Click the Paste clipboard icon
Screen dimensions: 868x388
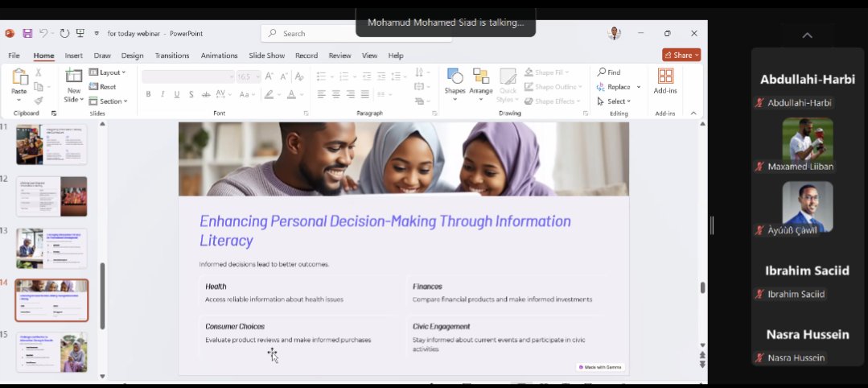click(19, 77)
